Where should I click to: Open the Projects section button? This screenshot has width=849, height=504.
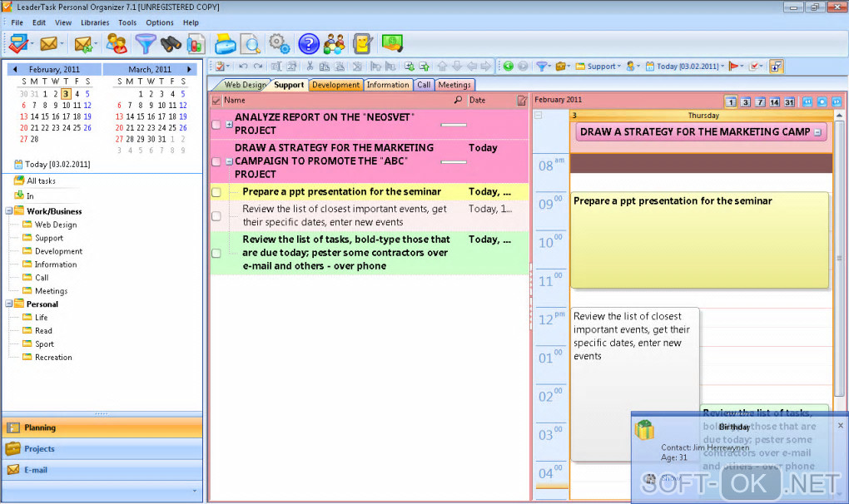(x=102, y=449)
